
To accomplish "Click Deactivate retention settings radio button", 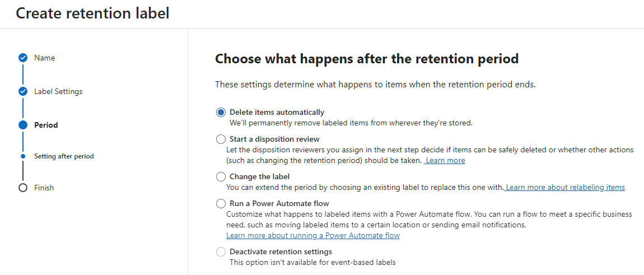I will (221, 251).
